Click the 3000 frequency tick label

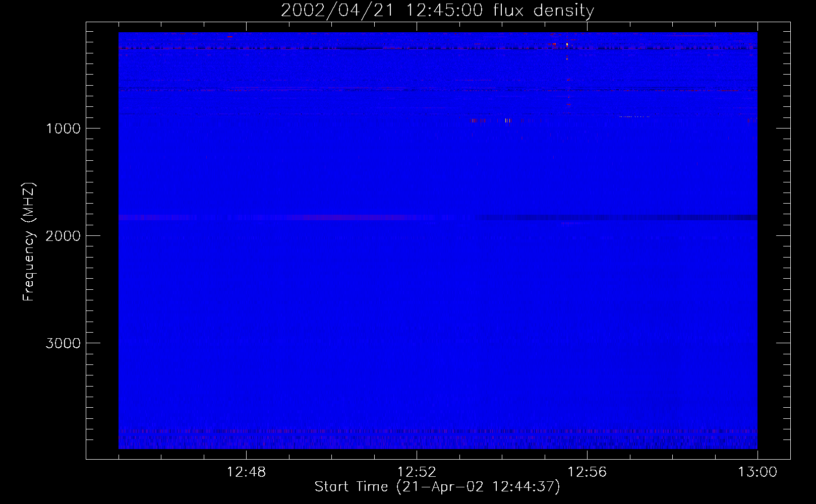(63, 343)
